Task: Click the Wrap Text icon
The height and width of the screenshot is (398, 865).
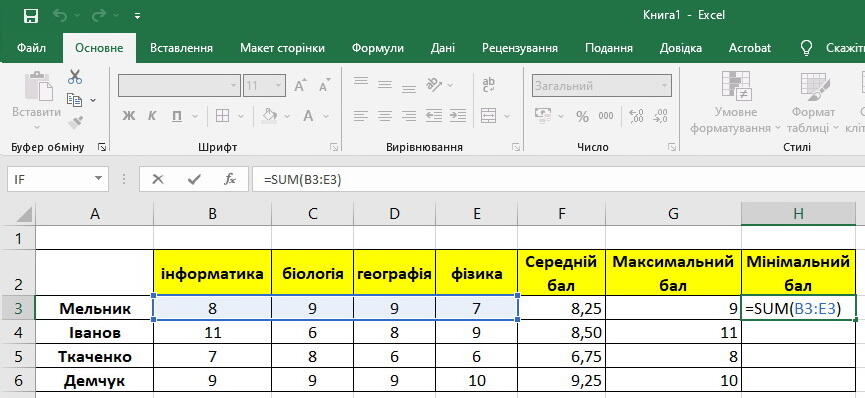Action: pos(488,84)
